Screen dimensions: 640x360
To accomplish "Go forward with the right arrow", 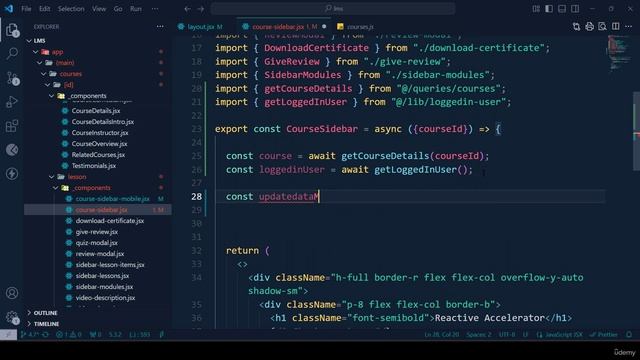I will [201, 9].
